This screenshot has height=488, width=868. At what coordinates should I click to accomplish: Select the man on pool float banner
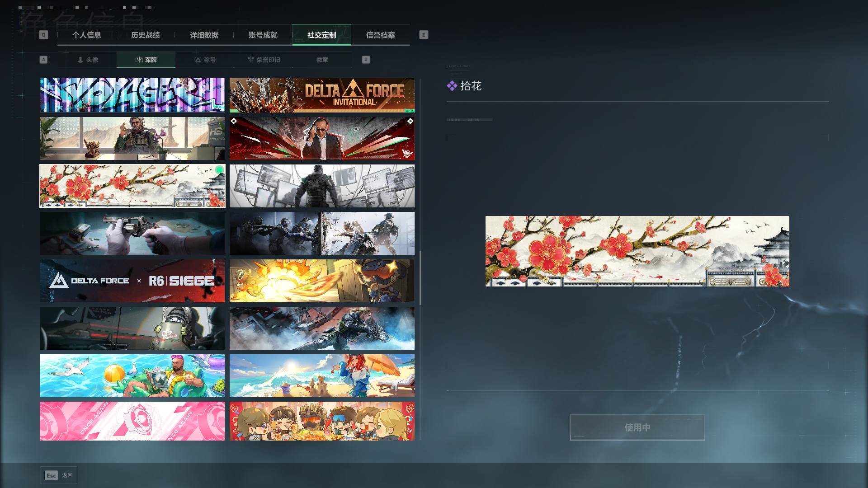click(132, 375)
